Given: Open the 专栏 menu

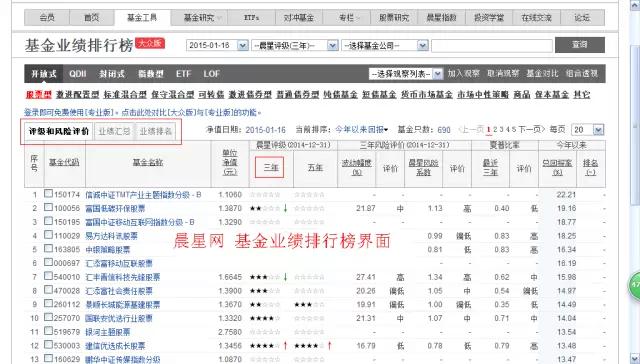Looking at the screenshot, I should [x=347, y=18].
